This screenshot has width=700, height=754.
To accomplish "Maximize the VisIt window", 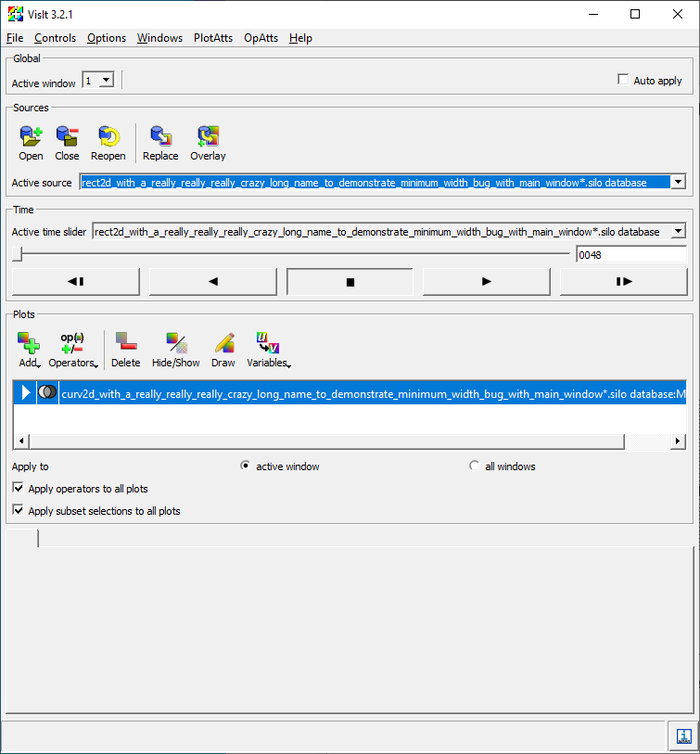I will click(x=635, y=14).
